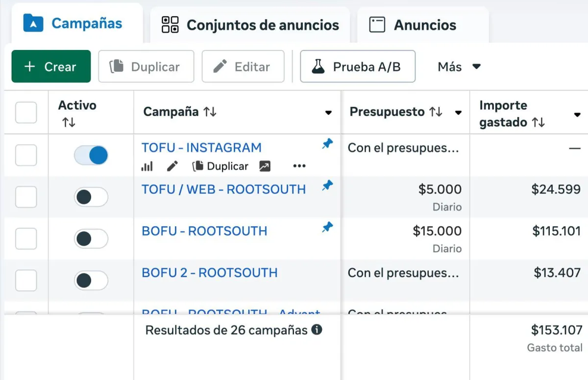Check the select-all checkbox in table header

click(x=26, y=113)
